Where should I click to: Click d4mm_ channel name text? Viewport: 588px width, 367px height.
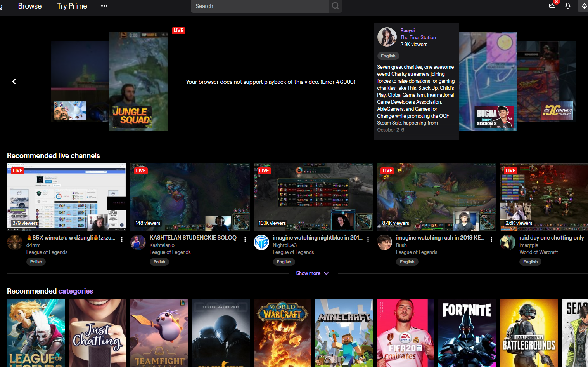[x=35, y=245]
